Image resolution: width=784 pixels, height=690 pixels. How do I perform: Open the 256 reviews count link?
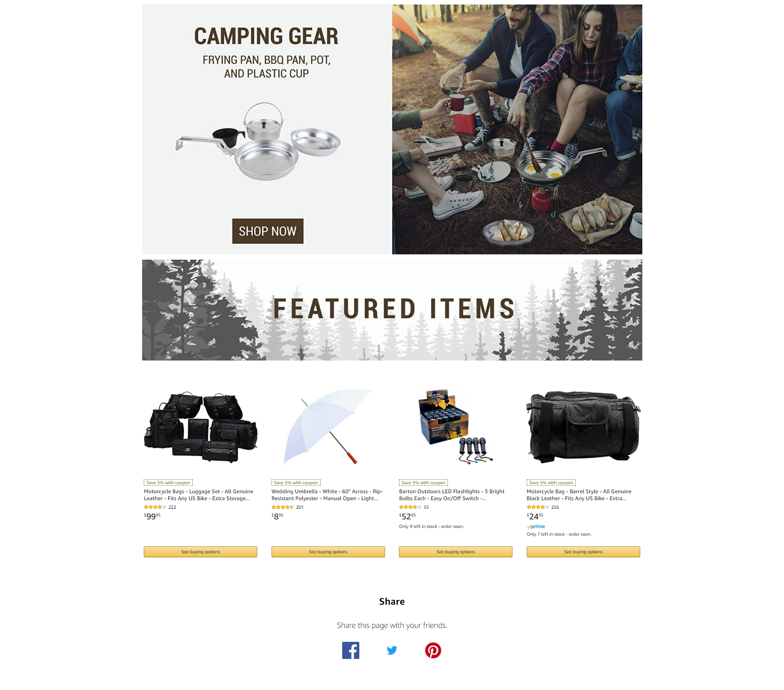555,507
